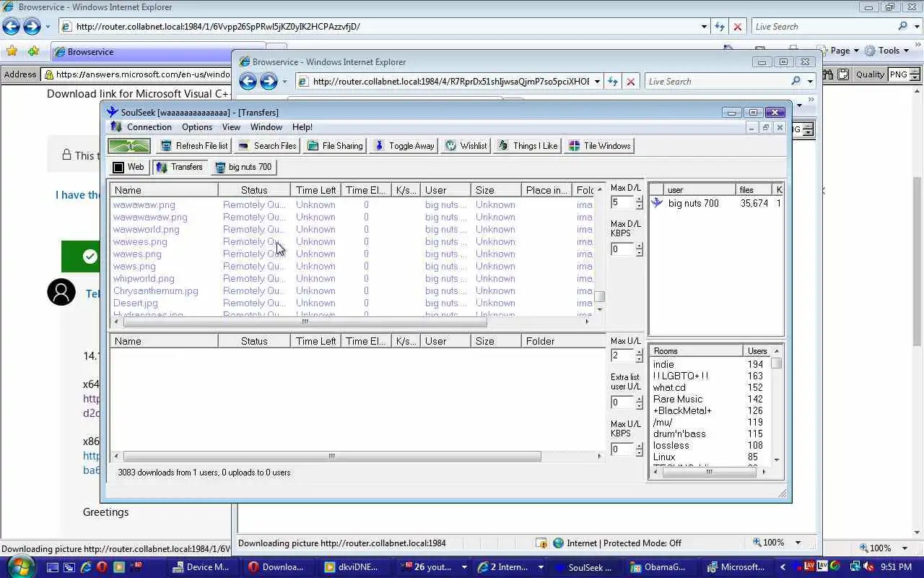Sort downloads list by Time Left column
Viewport: 924px width, 578px height.
[x=315, y=190]
